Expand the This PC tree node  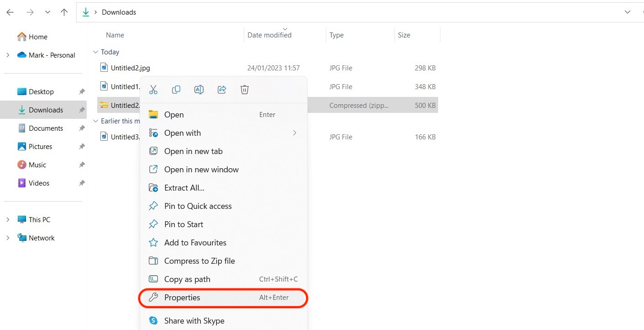pos(8,220)
